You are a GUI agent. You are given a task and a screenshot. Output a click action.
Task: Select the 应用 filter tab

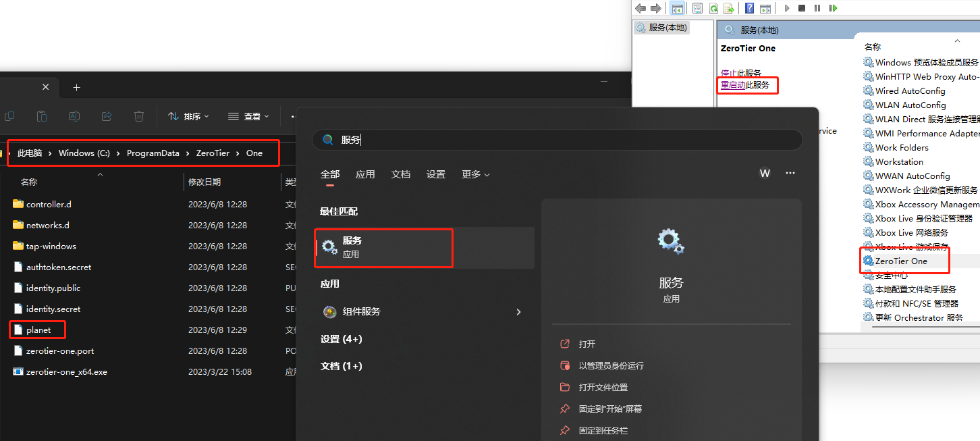[x=365, y=174]
